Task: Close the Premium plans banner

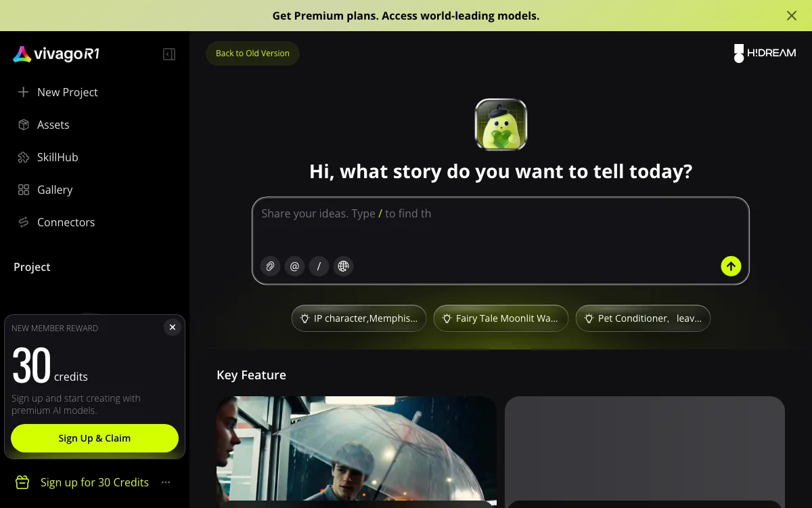Action: pyautogui.click(x=792, y=16)
